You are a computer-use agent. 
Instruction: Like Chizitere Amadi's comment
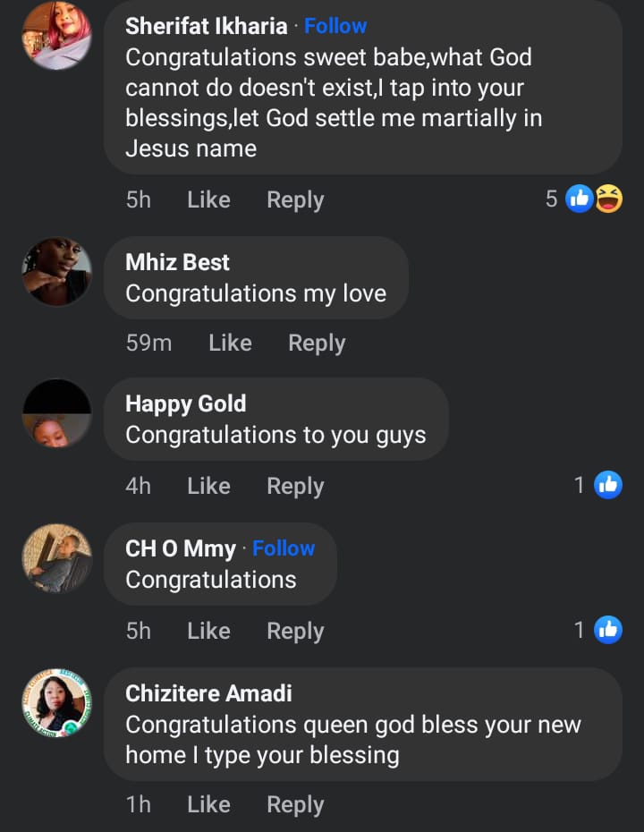point(208,804)
